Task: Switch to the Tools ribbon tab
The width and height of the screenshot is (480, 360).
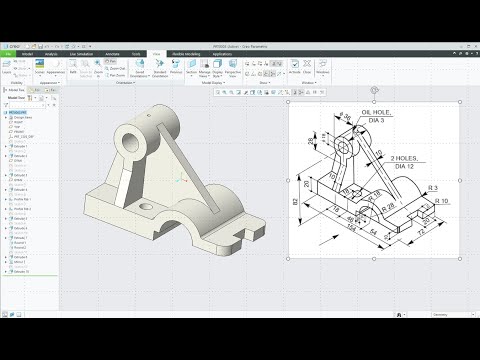Action: click(x=136, y=54)
